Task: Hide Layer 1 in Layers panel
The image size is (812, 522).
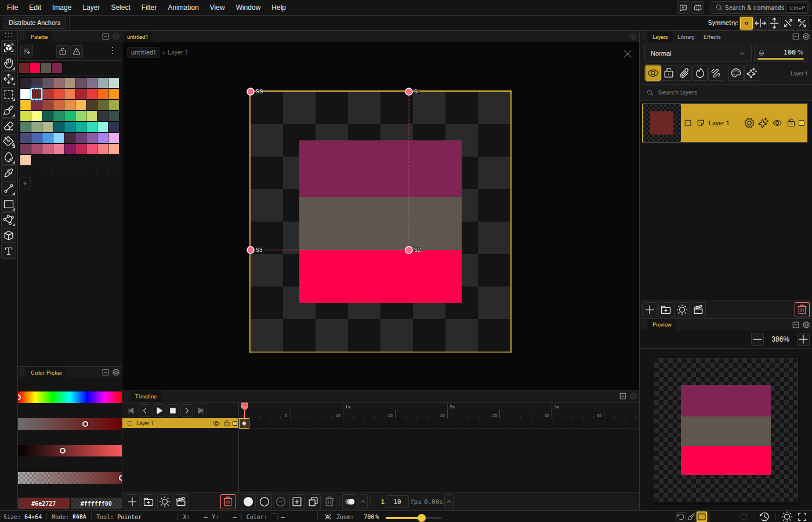Action: (x=777, y=123)
